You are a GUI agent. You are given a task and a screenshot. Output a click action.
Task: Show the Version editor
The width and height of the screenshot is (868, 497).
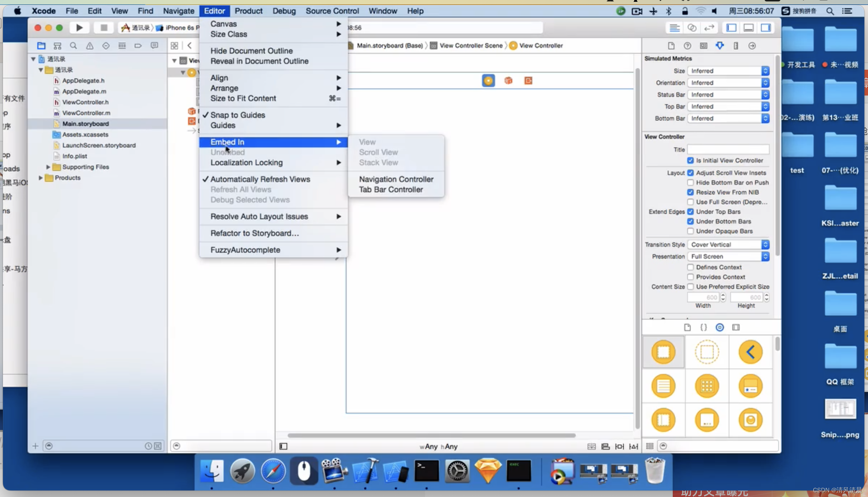point(709,28)
